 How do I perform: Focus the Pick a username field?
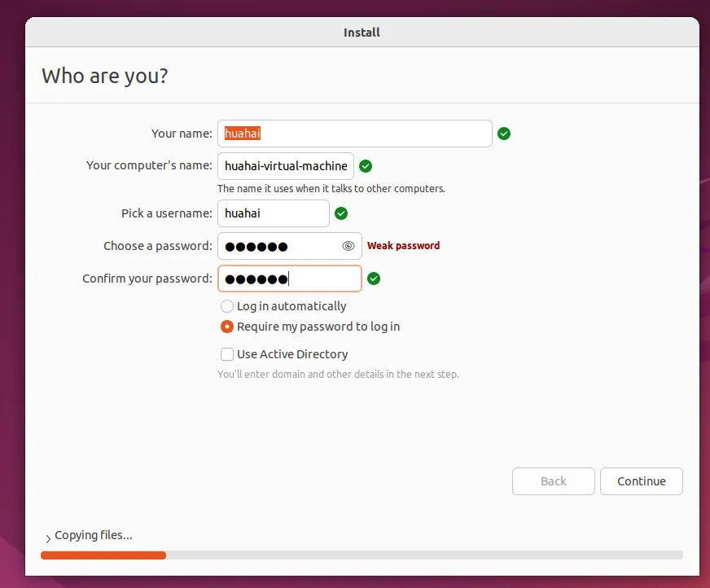[274, 213]
